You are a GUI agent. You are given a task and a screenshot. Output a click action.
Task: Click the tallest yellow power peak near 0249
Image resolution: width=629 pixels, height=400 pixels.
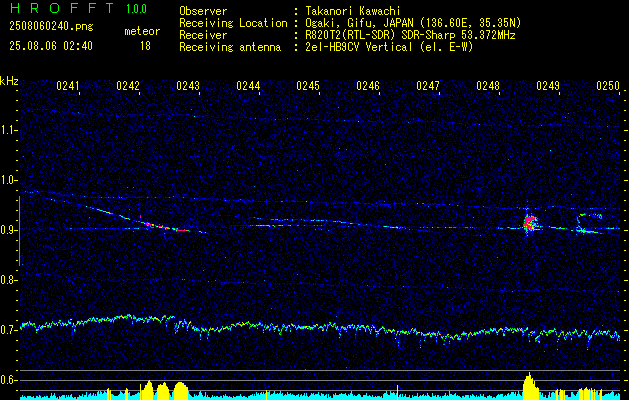tap(530, 384)
